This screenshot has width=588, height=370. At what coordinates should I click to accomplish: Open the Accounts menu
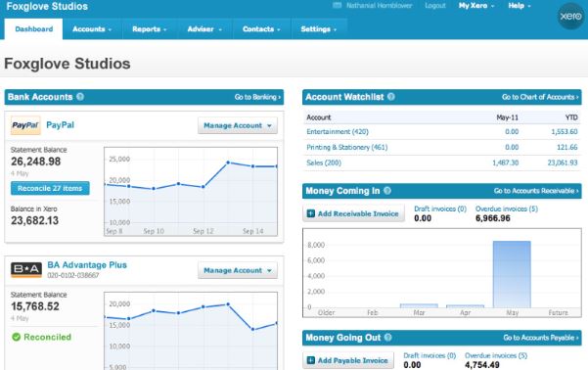[x=92, y=29]
